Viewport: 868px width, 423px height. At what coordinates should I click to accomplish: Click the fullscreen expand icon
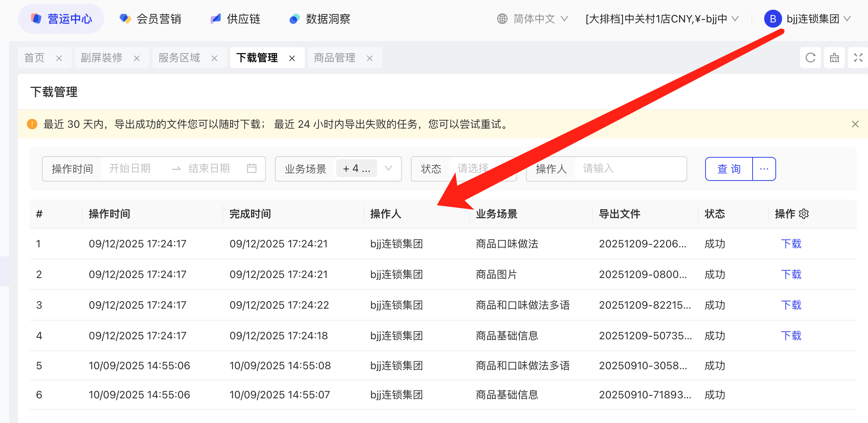(858, 58)
